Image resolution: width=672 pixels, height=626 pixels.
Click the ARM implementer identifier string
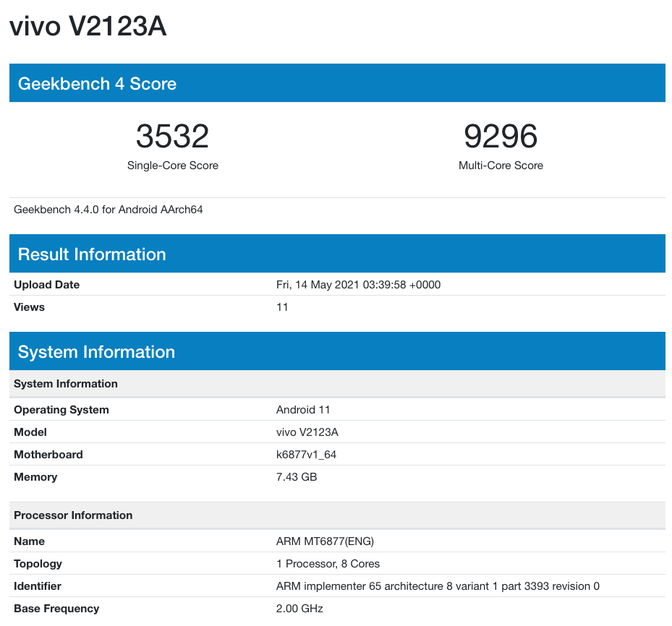click(438, 586)
